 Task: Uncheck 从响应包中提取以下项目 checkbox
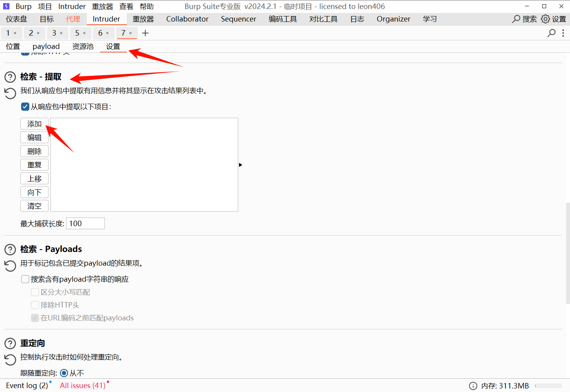25,107
